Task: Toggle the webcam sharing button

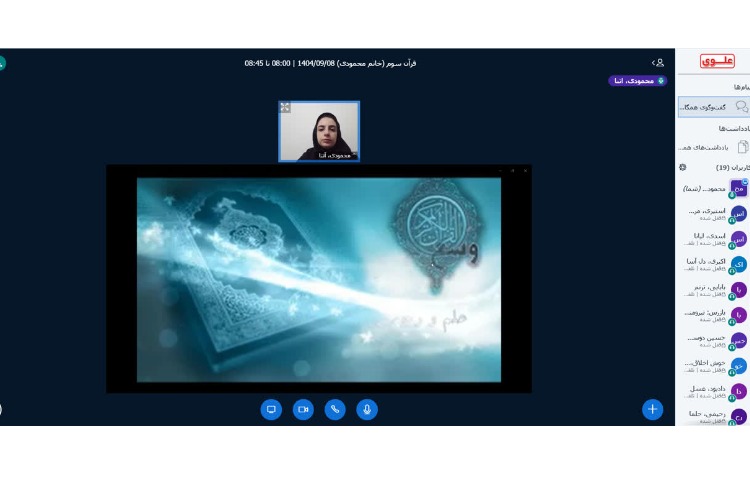Action: (x=303, y=409)
